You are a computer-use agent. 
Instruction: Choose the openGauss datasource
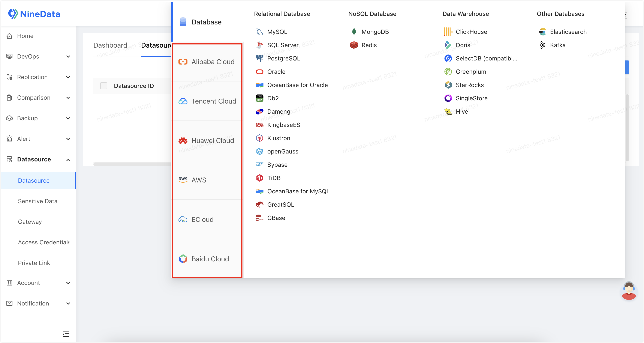(x=277, y=151)
